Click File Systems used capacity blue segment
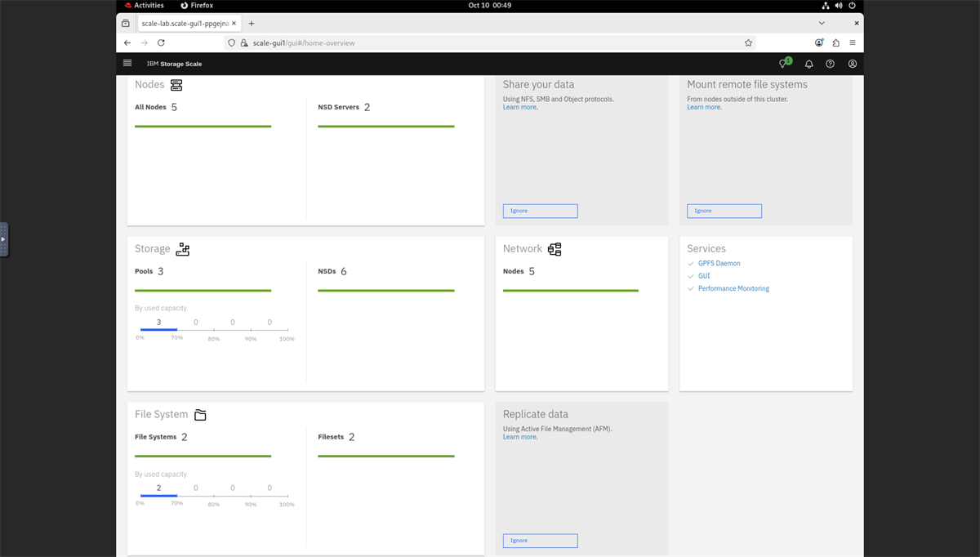 point(158,495)
